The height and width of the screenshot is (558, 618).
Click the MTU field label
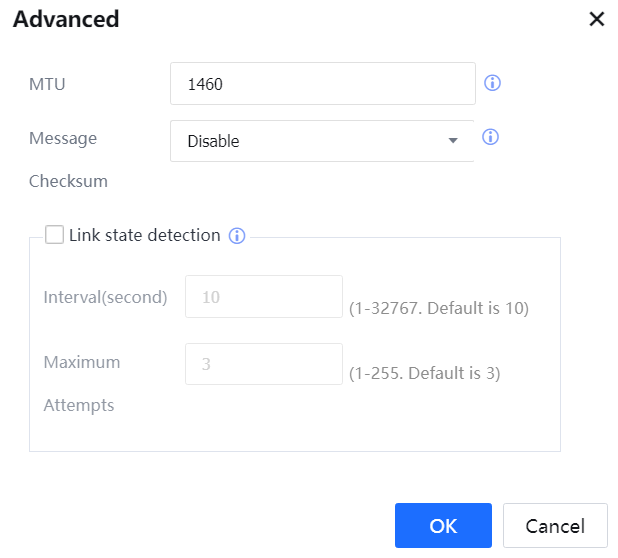(47, 84)
